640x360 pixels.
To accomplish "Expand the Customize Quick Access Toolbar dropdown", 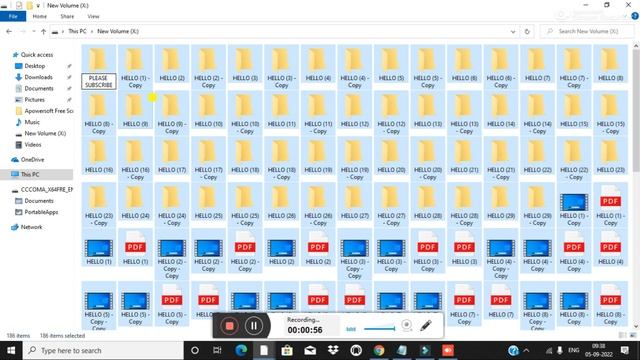I will [38, 6].
